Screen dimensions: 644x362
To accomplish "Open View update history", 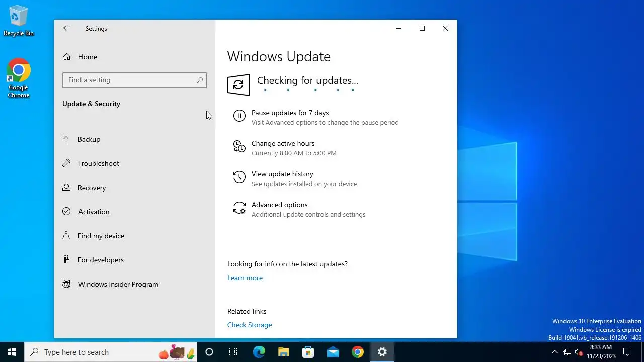I will click(282, 174).
